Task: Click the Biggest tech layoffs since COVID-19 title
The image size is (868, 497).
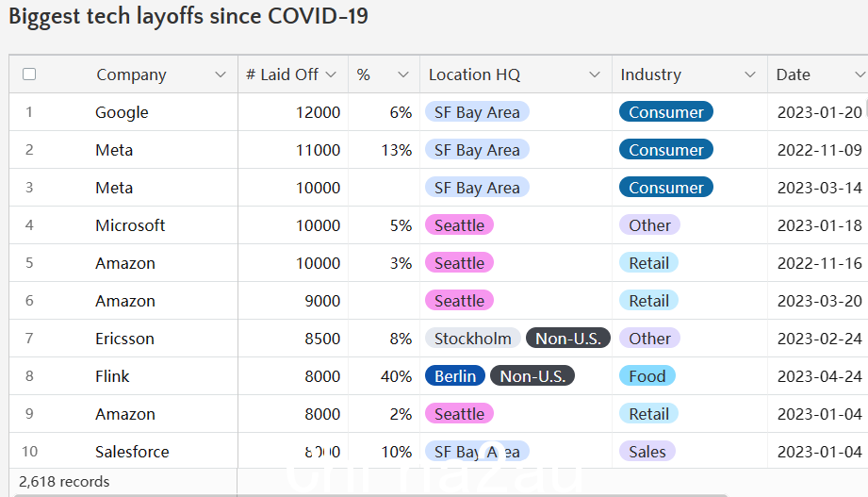Action: [x=188, y=16]
